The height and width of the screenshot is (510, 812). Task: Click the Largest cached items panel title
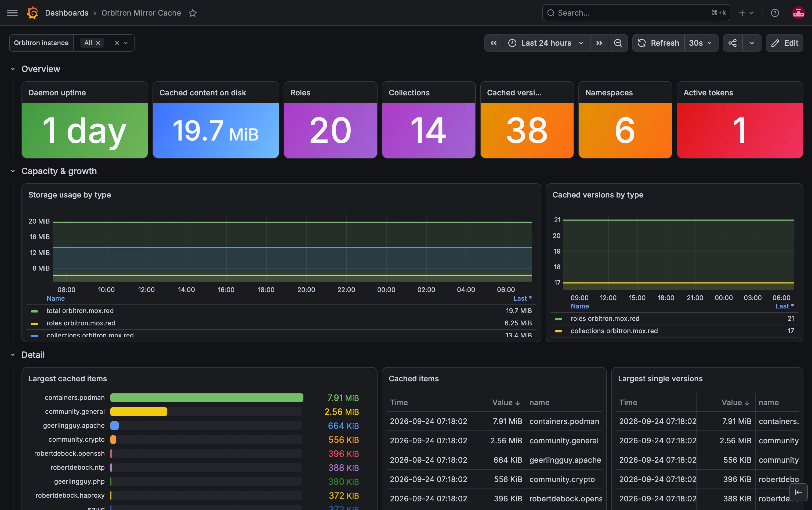pyautogui.click(x=67, y=378)
